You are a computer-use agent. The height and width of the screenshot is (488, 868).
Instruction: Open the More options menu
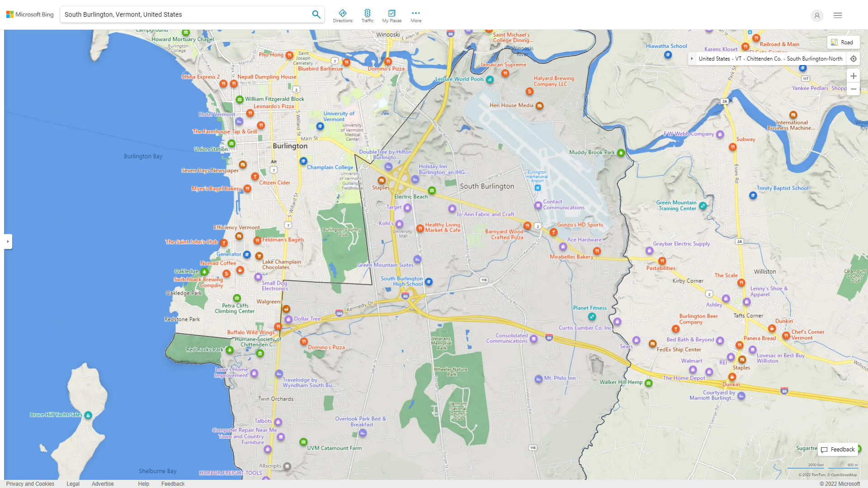415,16
